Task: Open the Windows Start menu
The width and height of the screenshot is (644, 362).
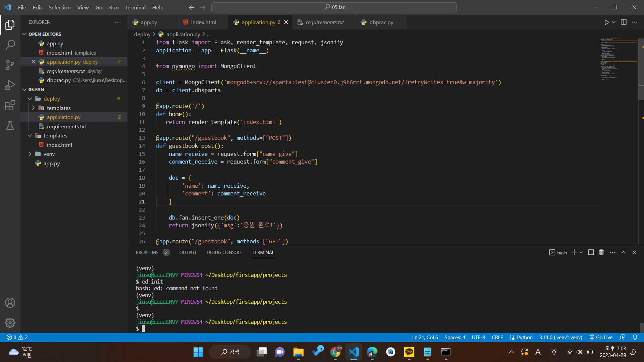Action: pyautogui.click(x=198, y=352)
